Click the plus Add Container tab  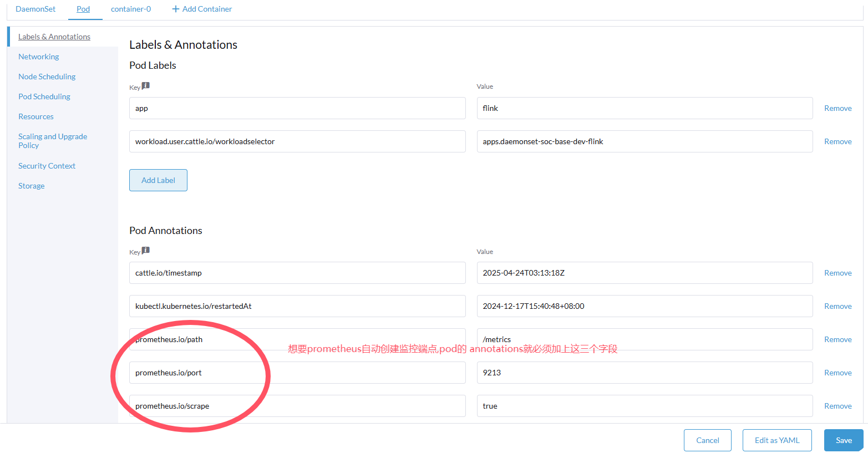click(202, 9)
